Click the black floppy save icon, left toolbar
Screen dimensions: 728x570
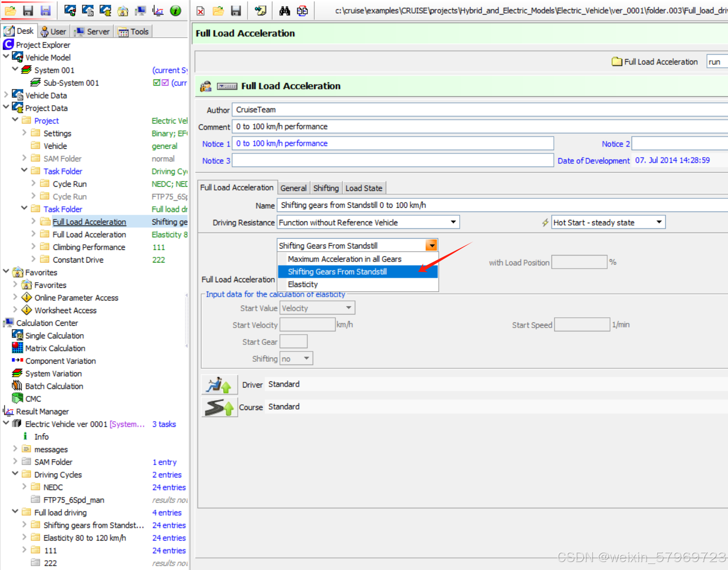pos(28,10)
